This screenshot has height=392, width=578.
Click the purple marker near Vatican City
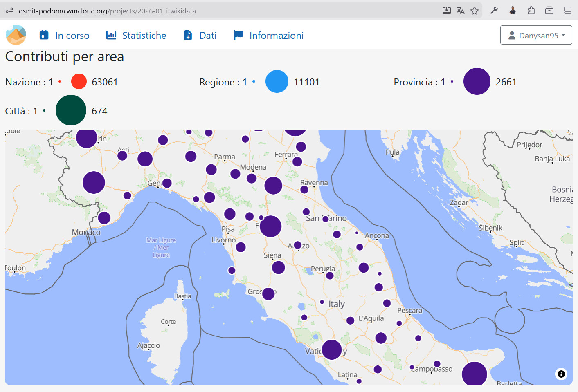pyautogui.click(x=331, y=349)
